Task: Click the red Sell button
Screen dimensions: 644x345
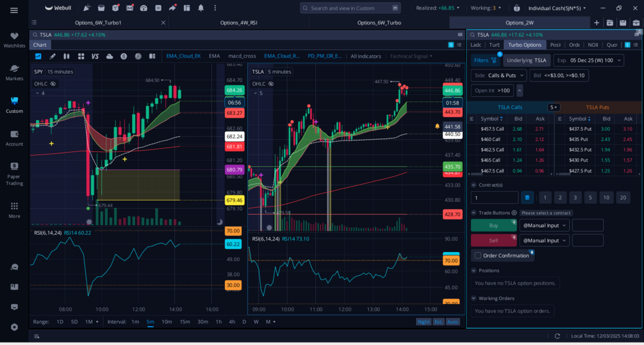Action: [493, 240]
